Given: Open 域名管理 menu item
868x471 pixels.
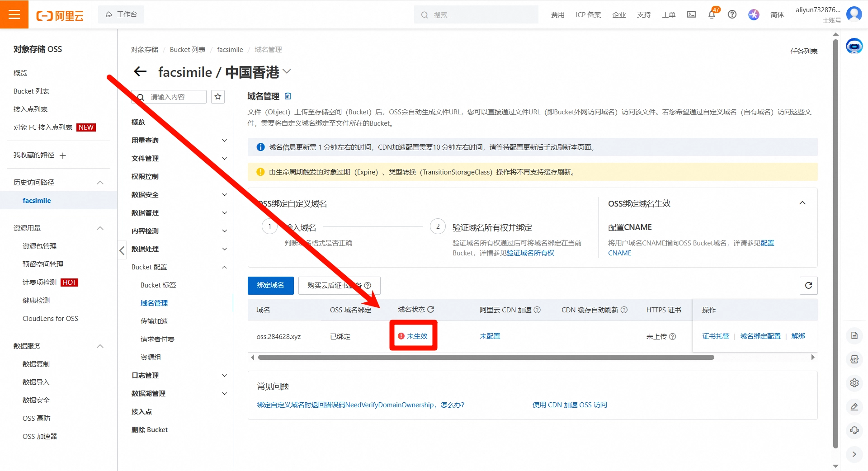Looking at the screenshot, I should coord(154,303).
